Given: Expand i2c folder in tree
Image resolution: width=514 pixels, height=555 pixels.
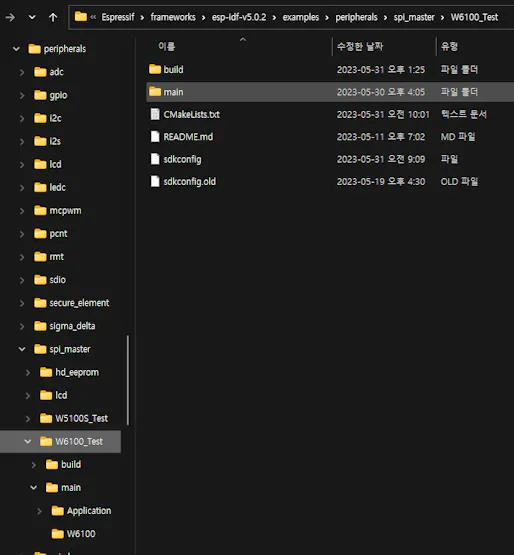Looking at the screenshot, I should pyautogui.click(x=22, y=118).
